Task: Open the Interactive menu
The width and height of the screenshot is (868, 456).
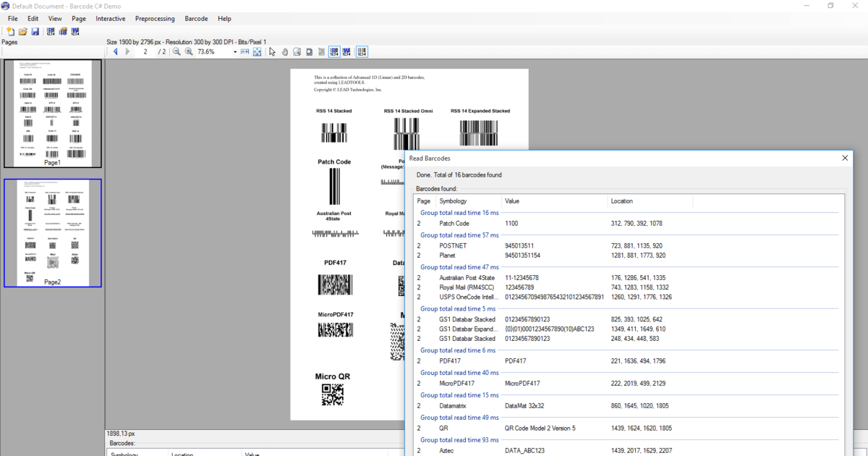Action: (x=110, y=19)
